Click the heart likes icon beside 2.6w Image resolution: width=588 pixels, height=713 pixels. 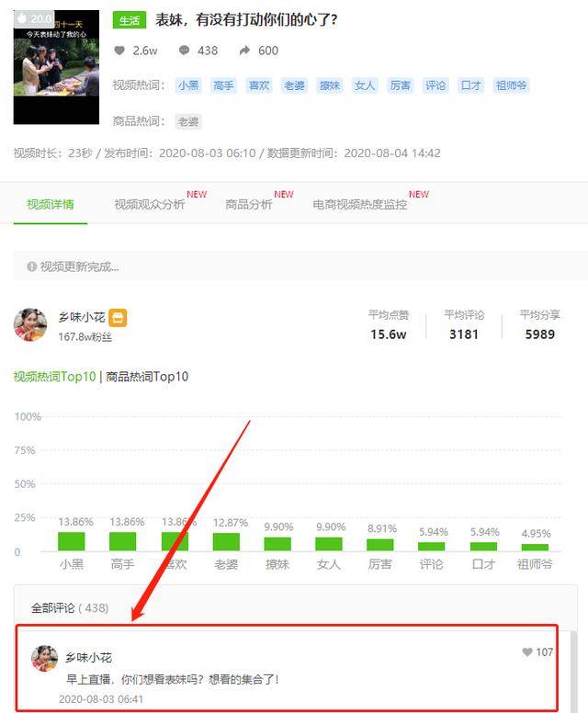(119, 51)
